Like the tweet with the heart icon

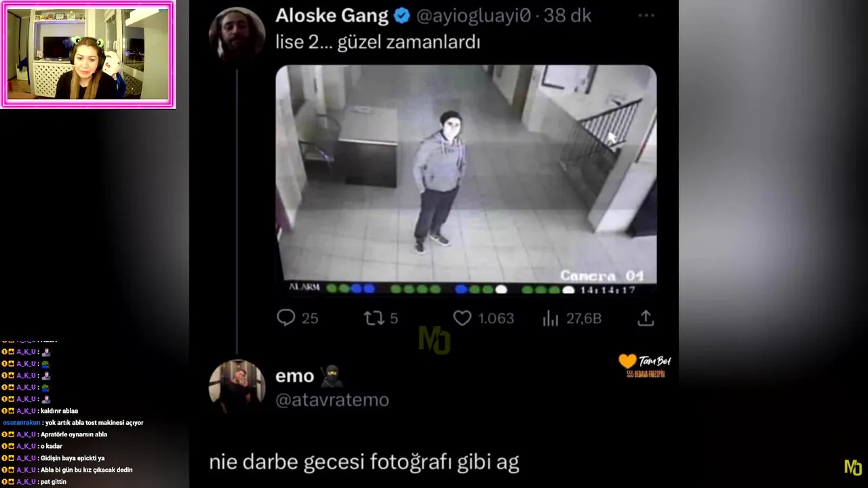(x=462, y=318)
